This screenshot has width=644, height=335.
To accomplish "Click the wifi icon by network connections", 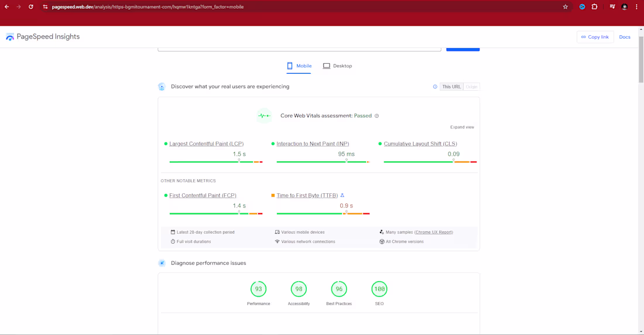I will pos(278,242).
